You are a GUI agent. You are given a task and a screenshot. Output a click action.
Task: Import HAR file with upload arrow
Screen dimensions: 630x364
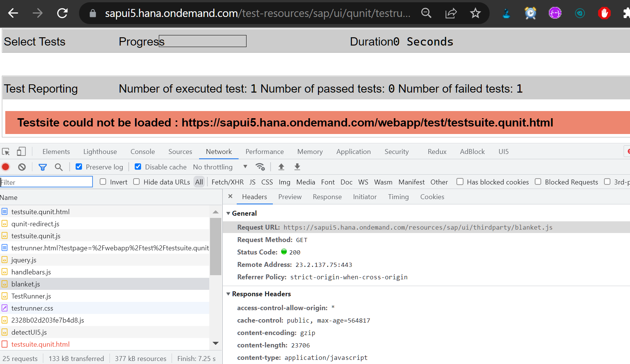tap(281, 167)
